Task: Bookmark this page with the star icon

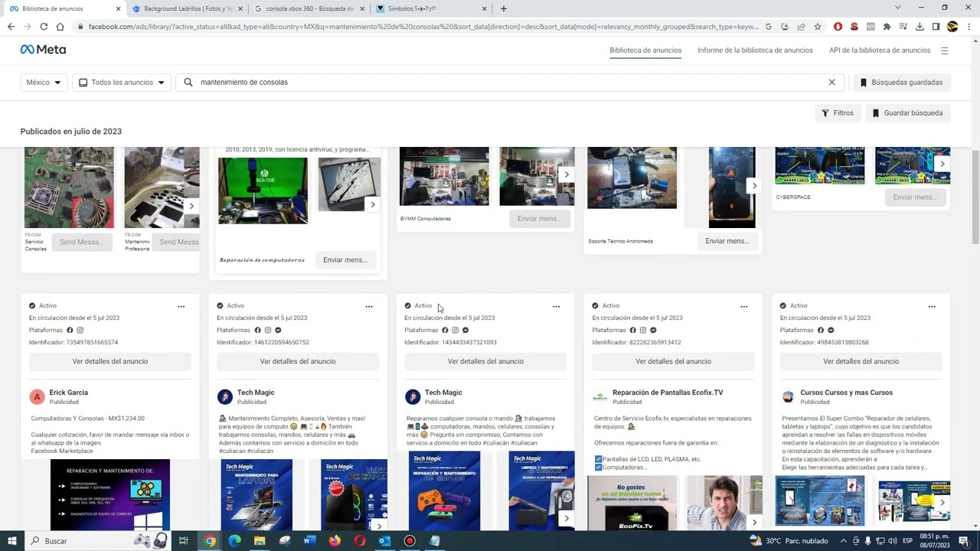Action: (x=818, y=27)
